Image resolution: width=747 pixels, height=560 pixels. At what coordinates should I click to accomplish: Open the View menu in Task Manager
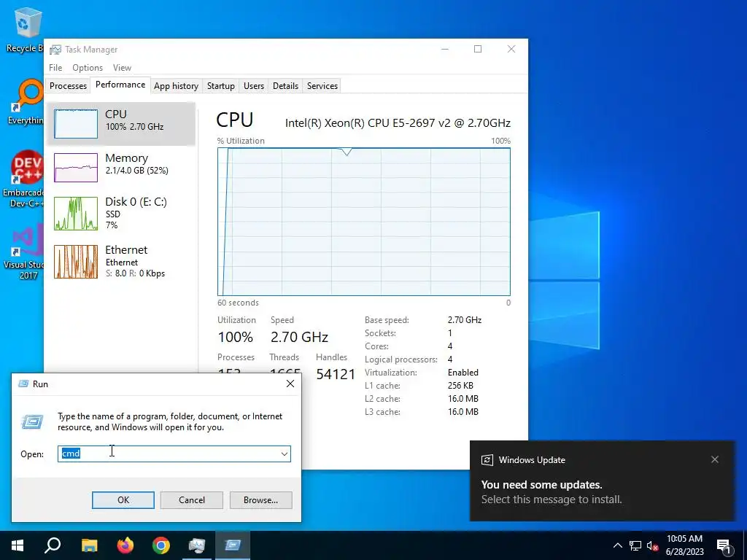tap(122, 68)
